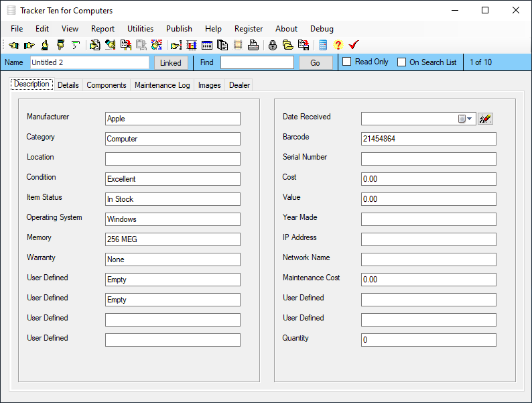Open the Utilities menu
532x403 pixels.
coord(140,29)
